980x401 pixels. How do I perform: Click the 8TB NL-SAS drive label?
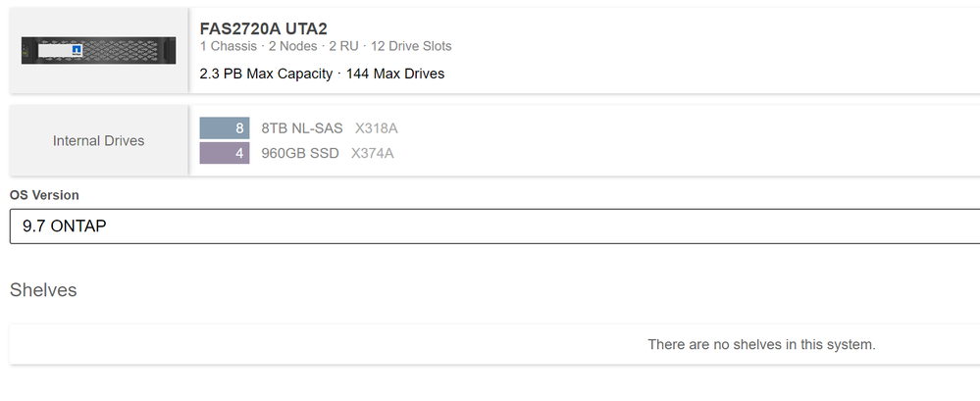(x=302, y=128)
